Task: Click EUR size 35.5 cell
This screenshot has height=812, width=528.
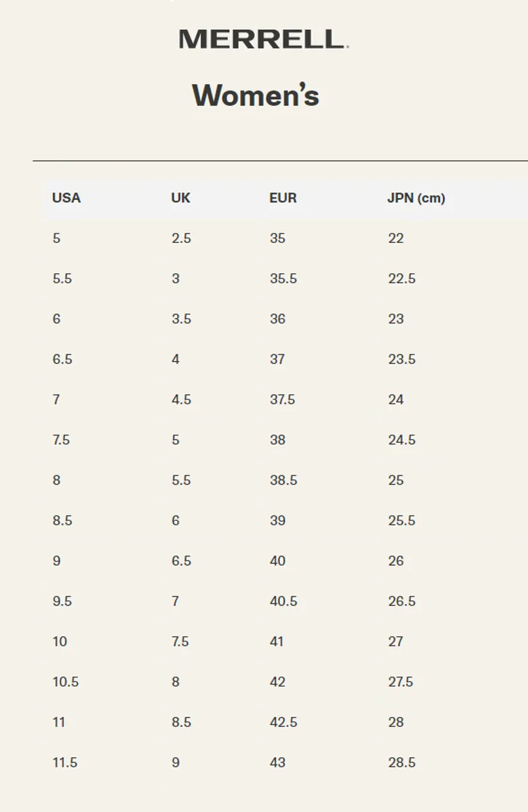Action: tap(283, 279)
